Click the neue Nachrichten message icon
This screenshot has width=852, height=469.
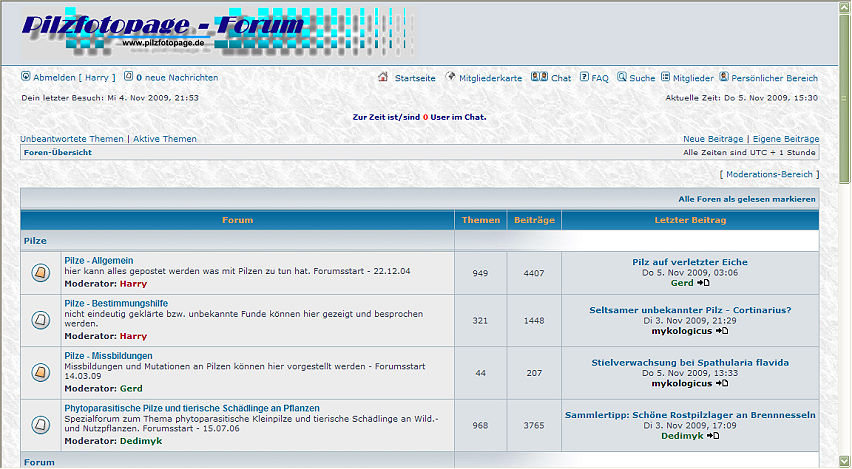(x=128, y=77)
